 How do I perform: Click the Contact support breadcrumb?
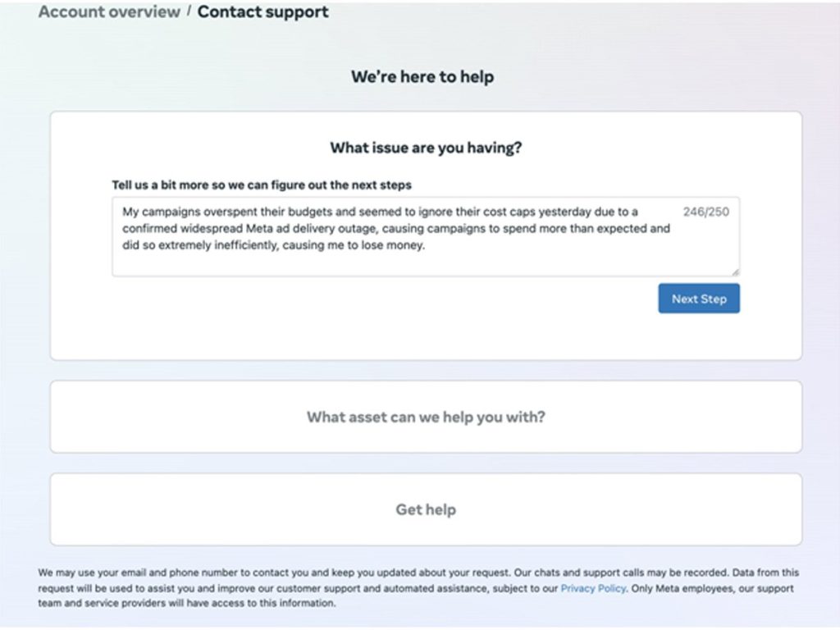tap(262, 12)
